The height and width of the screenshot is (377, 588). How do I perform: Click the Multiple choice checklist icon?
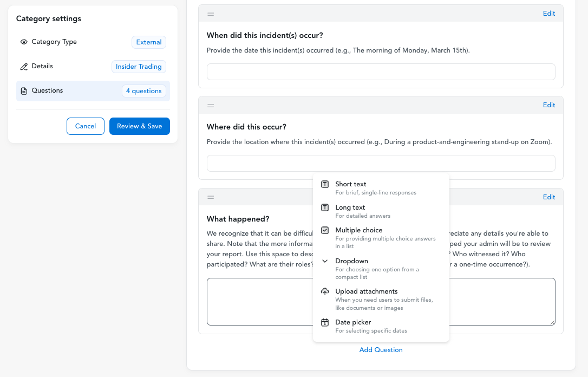pos(325,230)
